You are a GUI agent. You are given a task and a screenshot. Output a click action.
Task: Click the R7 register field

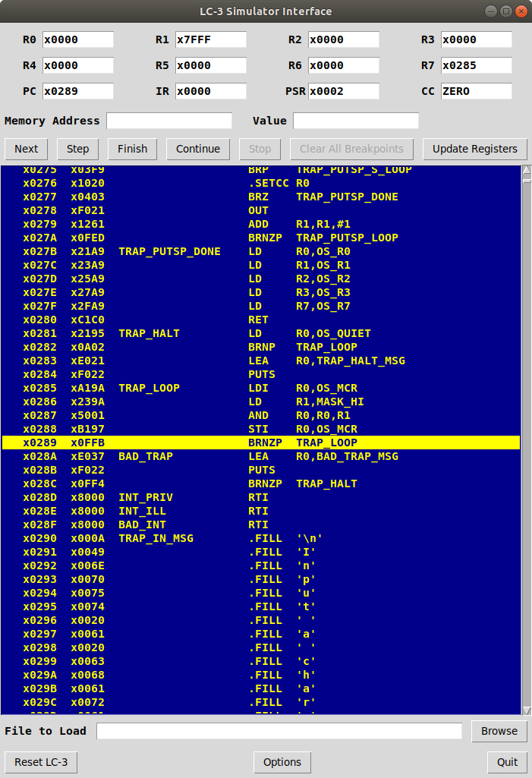(x=476, y=65)
